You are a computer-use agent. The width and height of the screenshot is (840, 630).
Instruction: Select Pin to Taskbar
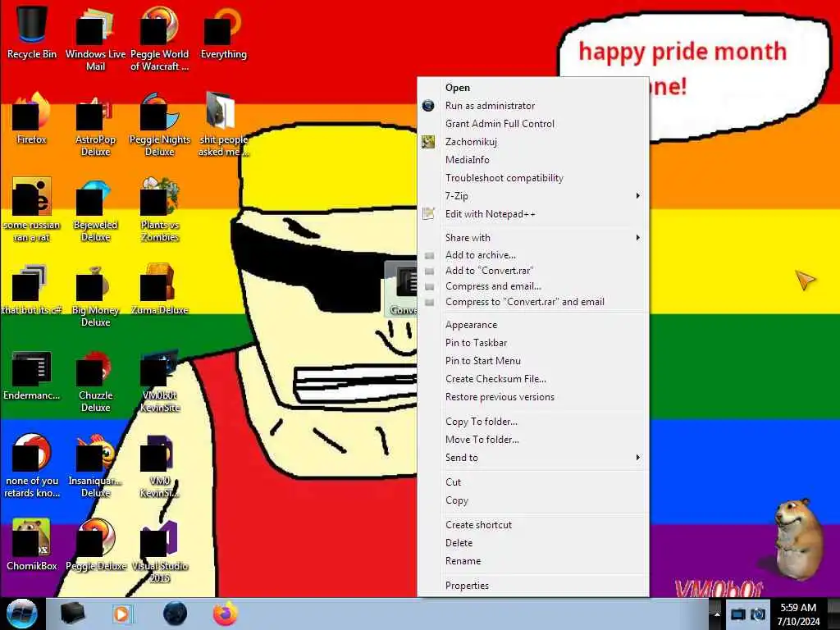coord(532,343)
